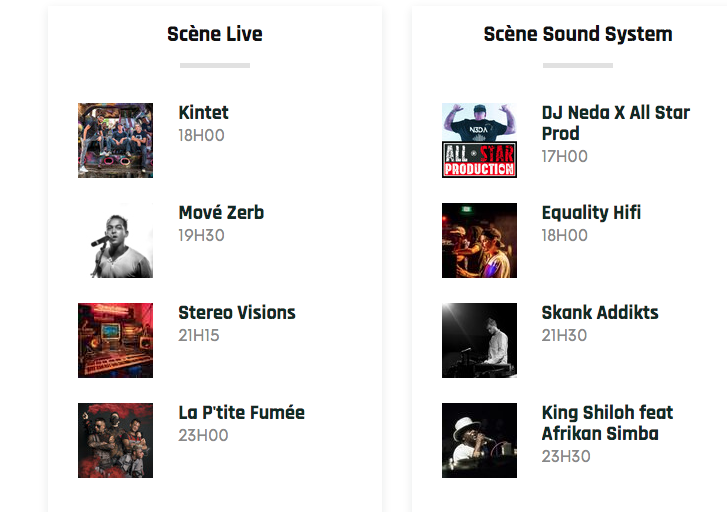Click the 23H30 time under King Shiloh

pos(566,456)
